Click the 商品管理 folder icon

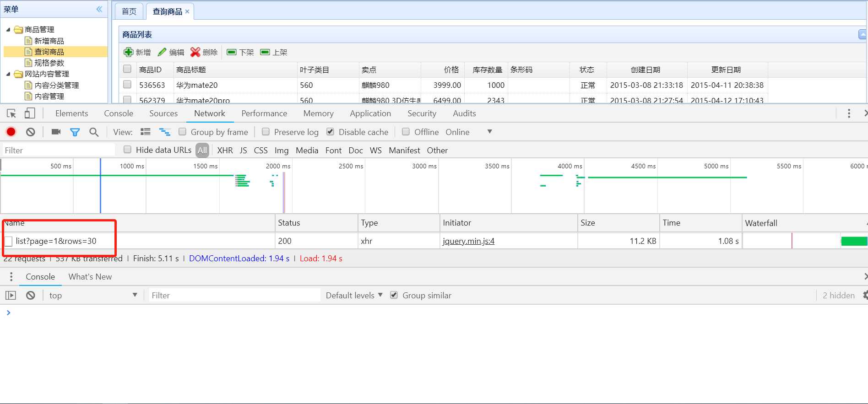pos(18,30)
